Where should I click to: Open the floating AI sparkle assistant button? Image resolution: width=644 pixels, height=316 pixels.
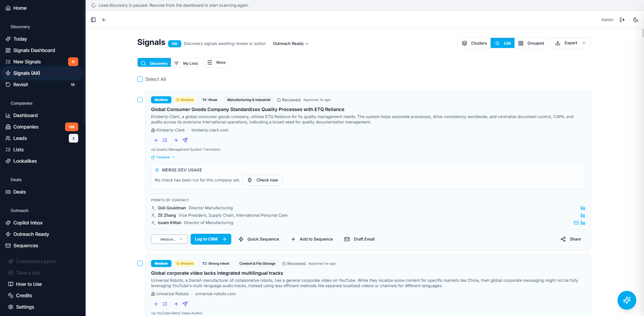click(x=627, y=300)
